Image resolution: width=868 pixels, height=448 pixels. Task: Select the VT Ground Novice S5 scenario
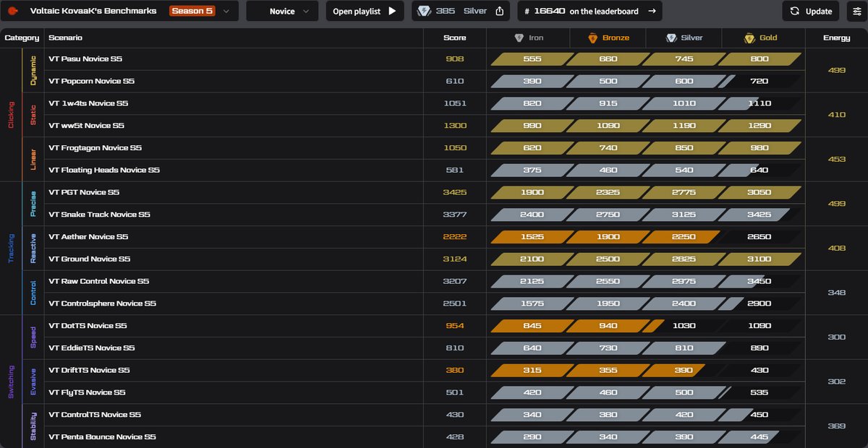coord(89,259)
